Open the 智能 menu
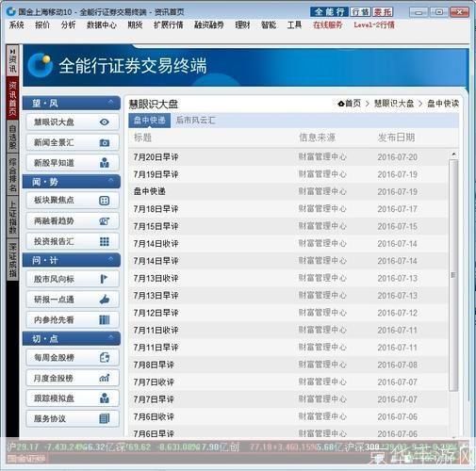Image resolution: width=476 pixels, height=471 pixels. coord(269,24)
